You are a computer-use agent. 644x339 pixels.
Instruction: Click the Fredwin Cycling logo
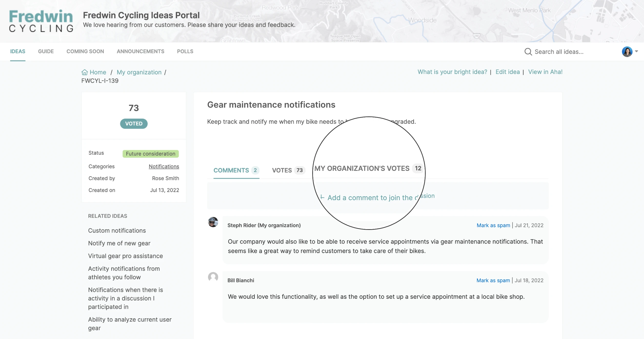pyautogui.click(x=41, y=21)
